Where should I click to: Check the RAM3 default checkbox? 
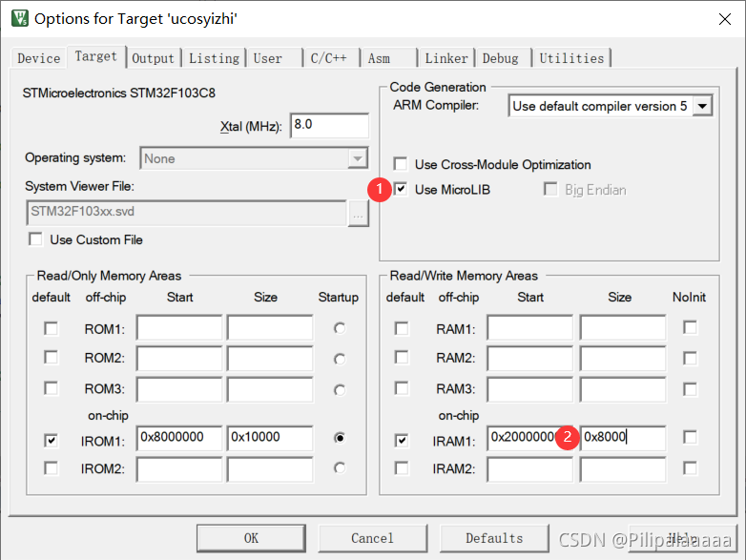pyautogui.click(x=402, y=388)
